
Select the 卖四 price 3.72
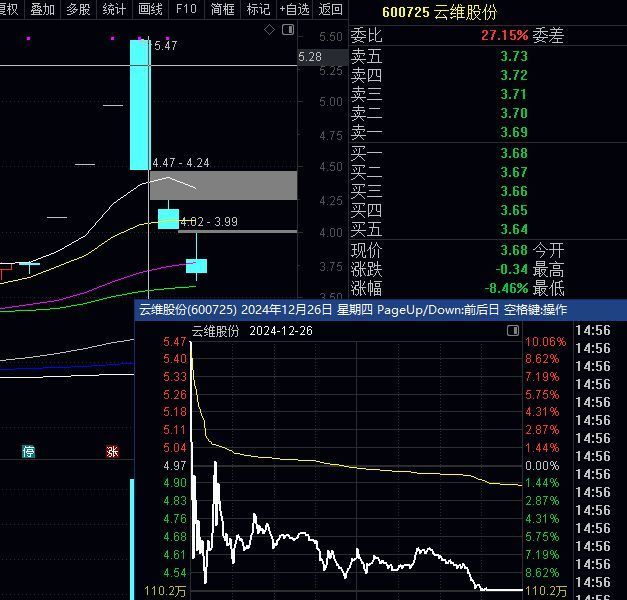[x=514, y=75]
